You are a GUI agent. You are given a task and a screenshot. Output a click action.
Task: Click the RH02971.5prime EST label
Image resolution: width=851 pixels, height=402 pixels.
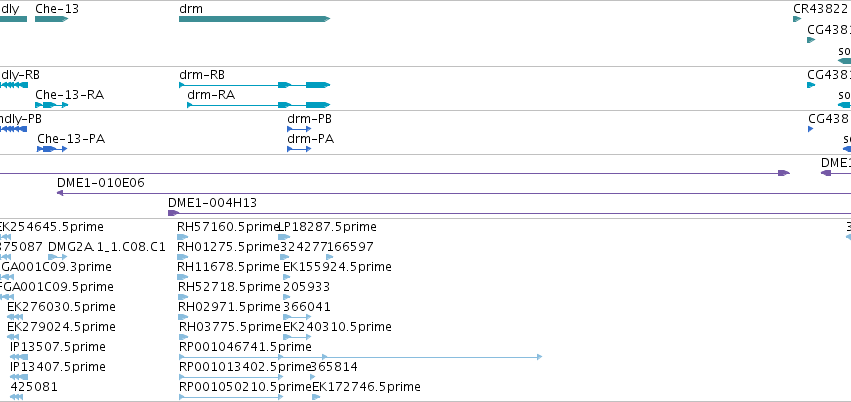230,307
